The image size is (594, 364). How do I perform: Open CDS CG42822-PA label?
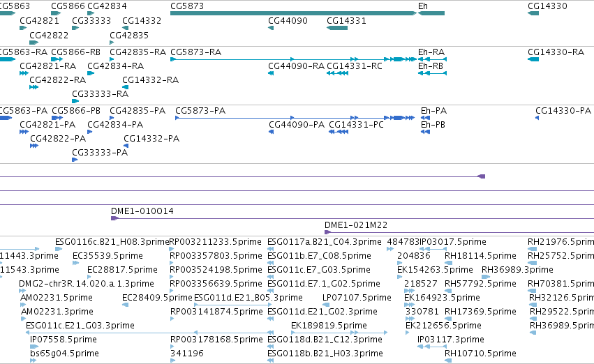59,139
